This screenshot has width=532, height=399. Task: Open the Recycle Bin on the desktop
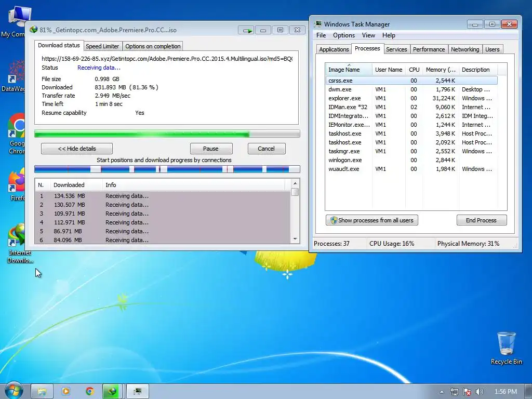(506, 348)
